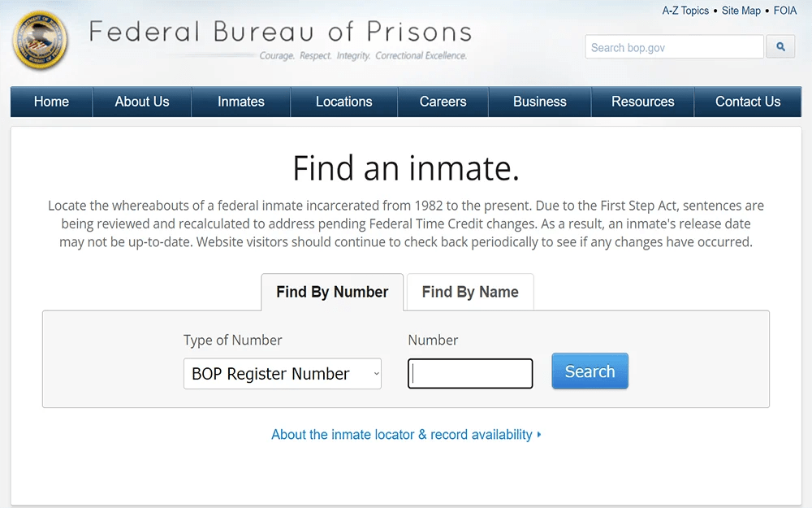The width and height of the screenshot is (812, 508).
Task: Open the Home menu item
Action: pyautogui.click(x=51, y=102)
